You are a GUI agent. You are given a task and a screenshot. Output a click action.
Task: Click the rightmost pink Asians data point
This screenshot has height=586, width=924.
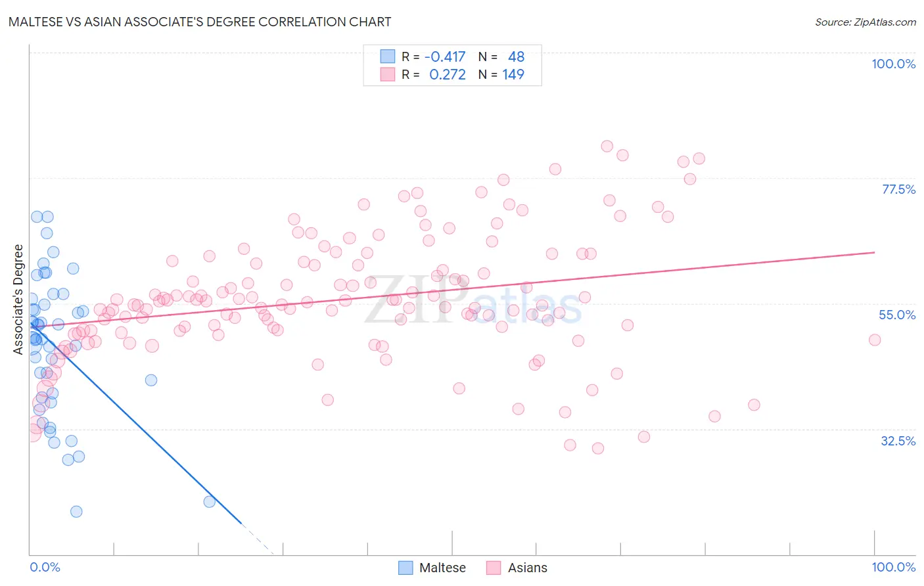coord(875,340)
